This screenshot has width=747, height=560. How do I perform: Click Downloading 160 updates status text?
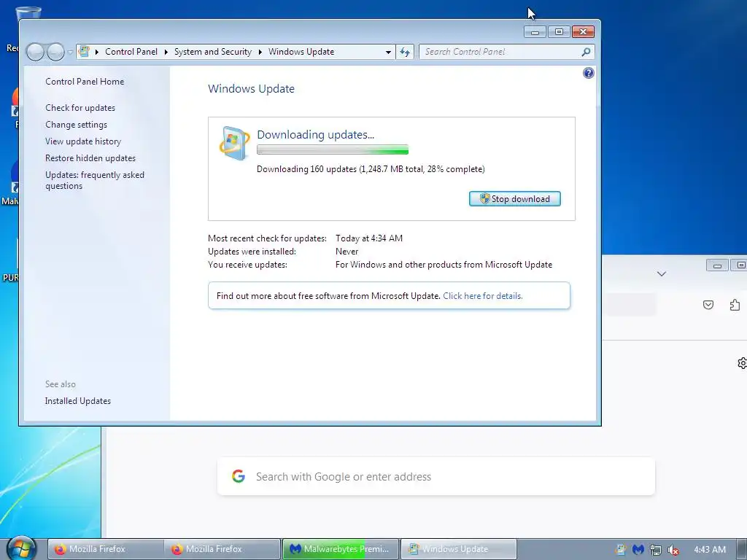371,169
